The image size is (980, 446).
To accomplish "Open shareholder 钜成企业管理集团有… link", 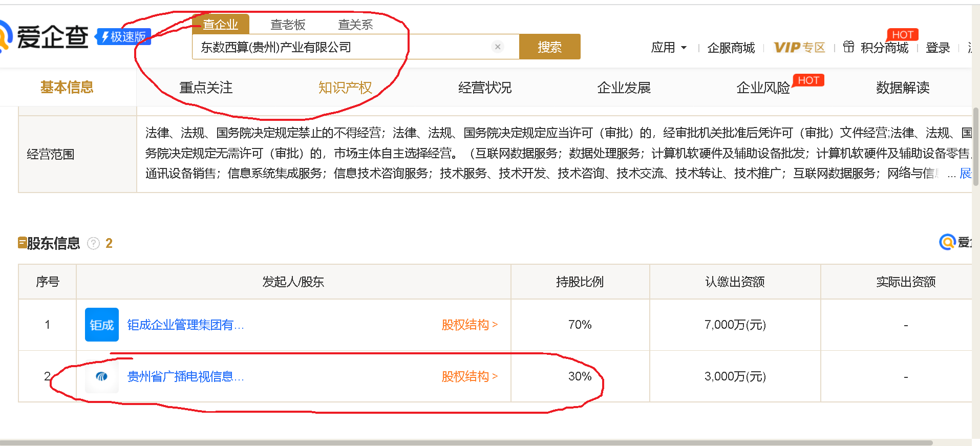I will pyautogui.click(x=185, y=325).
